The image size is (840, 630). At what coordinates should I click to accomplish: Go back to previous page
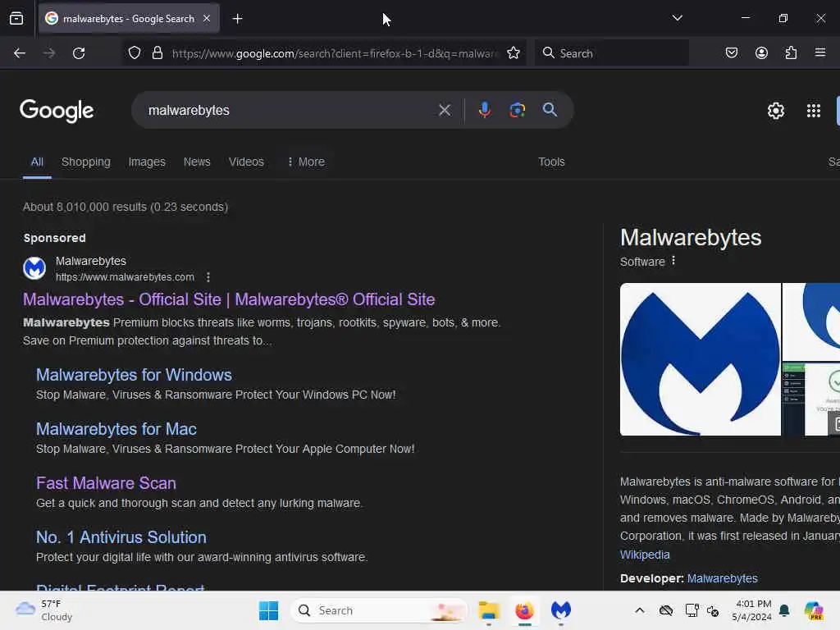[x=20, y=53]
